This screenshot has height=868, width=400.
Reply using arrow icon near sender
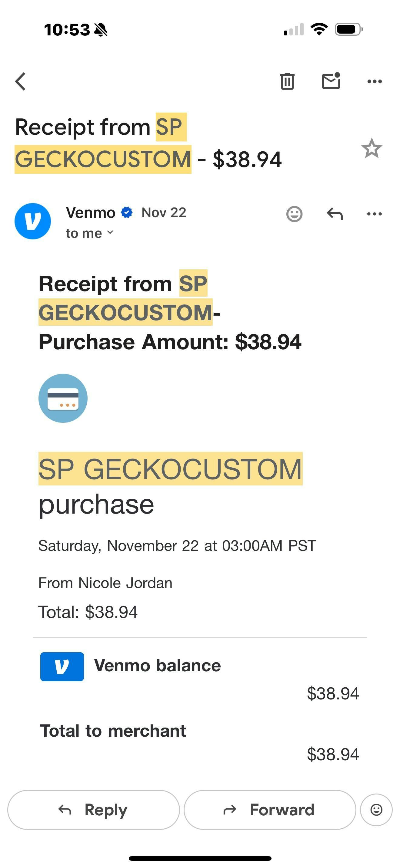(335, 214)
